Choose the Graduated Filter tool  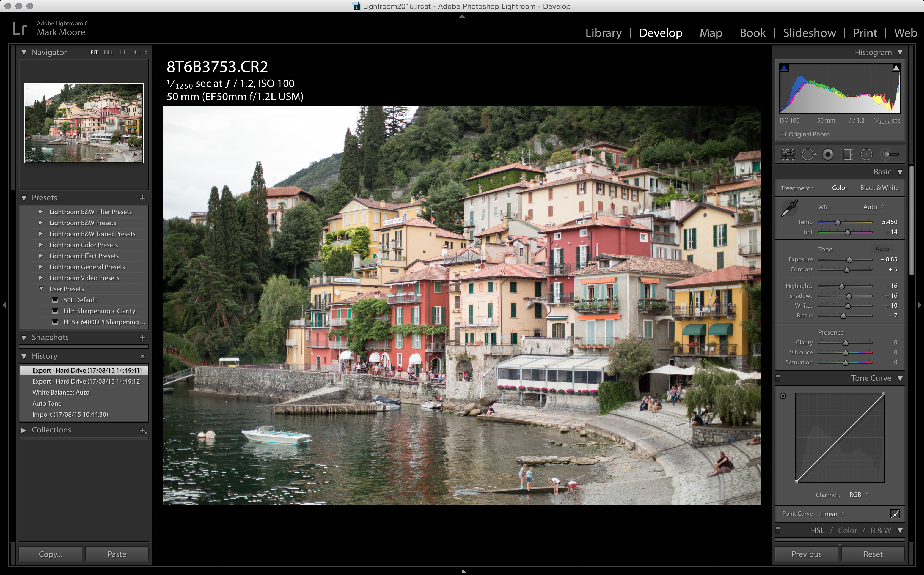(x=847, y=154)
